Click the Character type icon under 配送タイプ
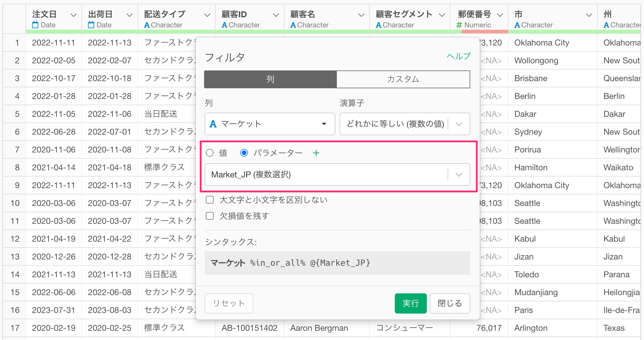The image size is (644, 340). tap(147, 25)
